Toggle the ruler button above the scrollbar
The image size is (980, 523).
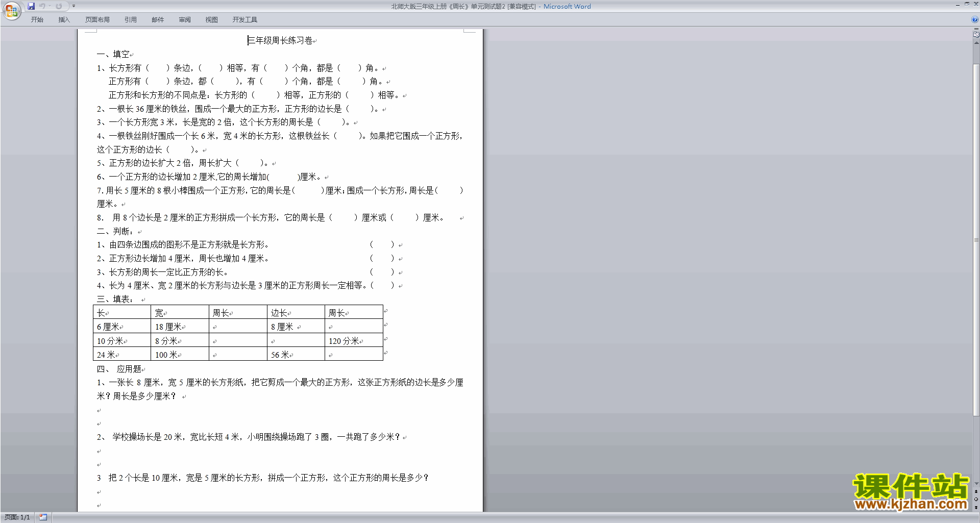[976, 34]
